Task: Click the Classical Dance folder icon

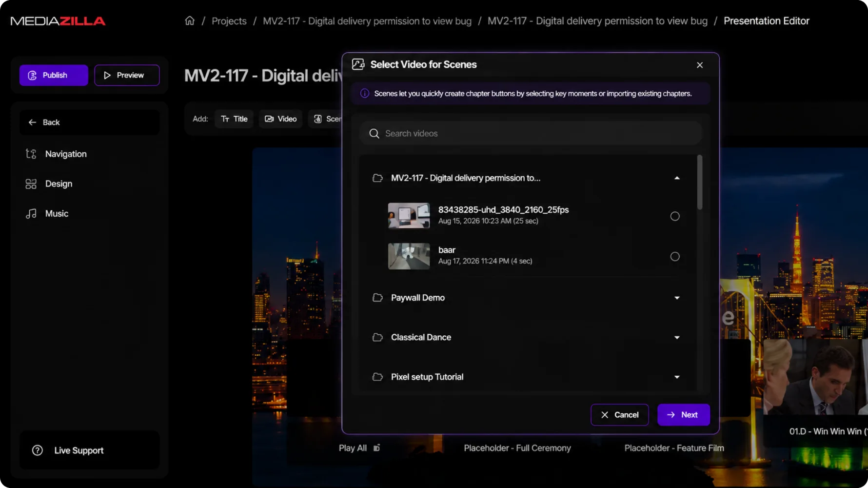Action: (377, 337)
